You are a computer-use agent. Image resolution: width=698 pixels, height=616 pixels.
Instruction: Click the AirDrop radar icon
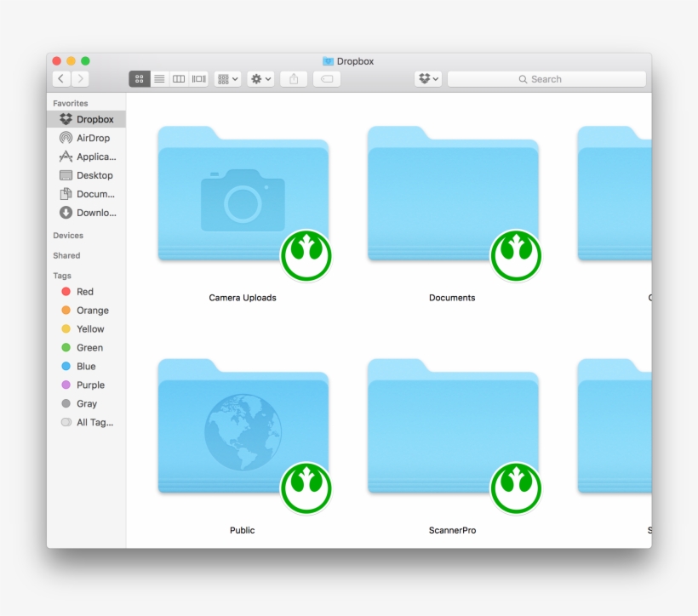tap(66, 138)
